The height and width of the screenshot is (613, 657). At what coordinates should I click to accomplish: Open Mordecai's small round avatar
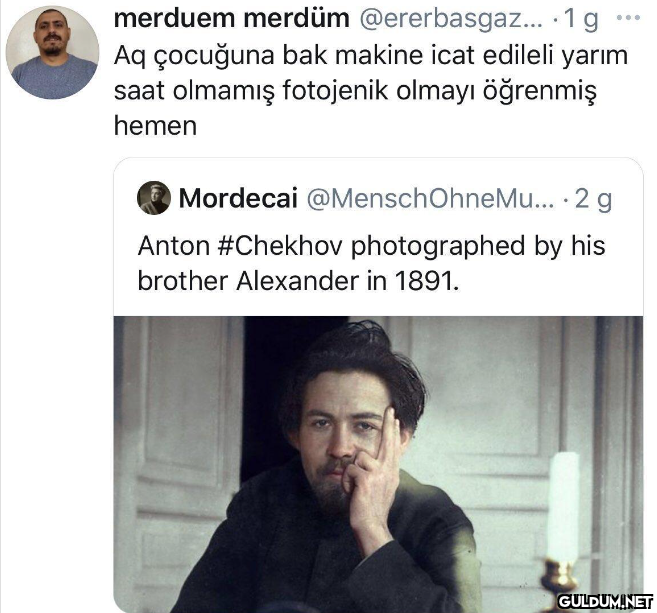[154, 198]
